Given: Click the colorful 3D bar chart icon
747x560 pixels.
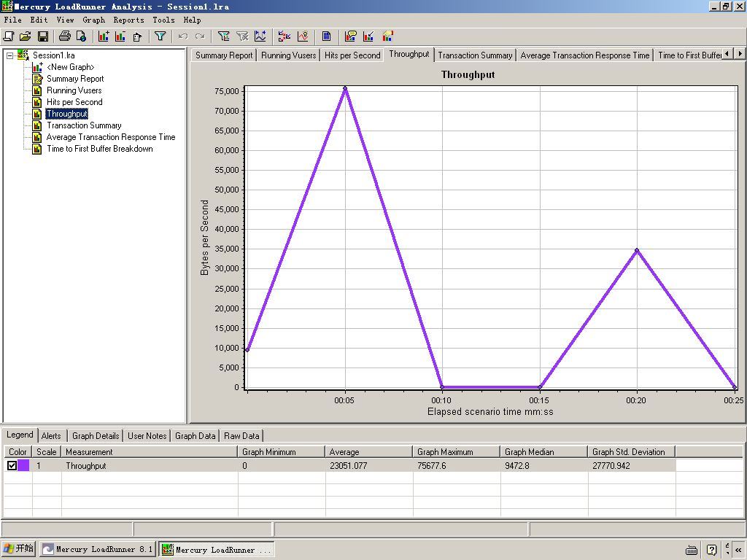Looking at the screenshot, I should click(388, 36).
